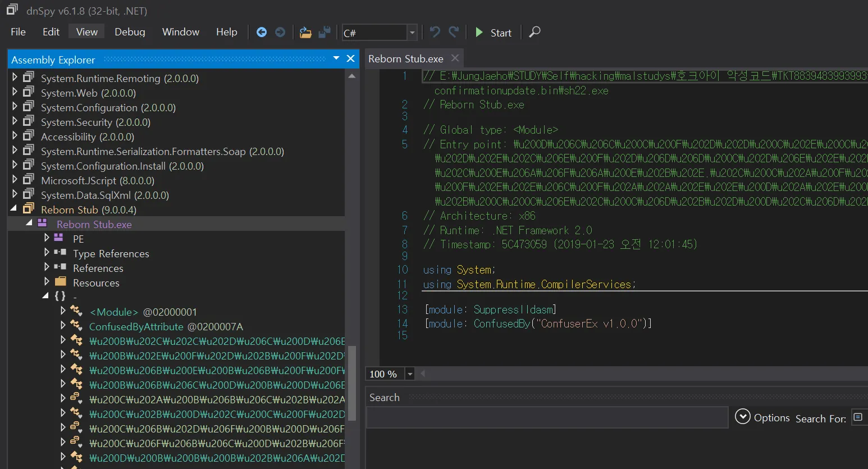Click the Redo toolbar icon
868x469 pixels.
454,32
